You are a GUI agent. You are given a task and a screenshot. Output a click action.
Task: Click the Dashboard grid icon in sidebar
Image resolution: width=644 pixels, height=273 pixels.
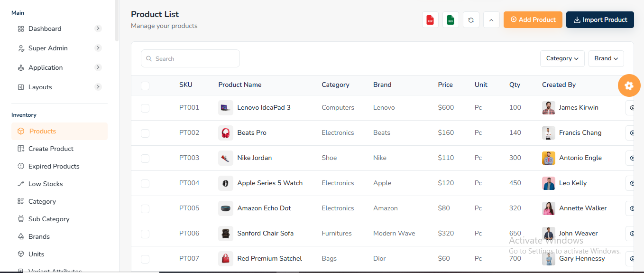(21, 28)
